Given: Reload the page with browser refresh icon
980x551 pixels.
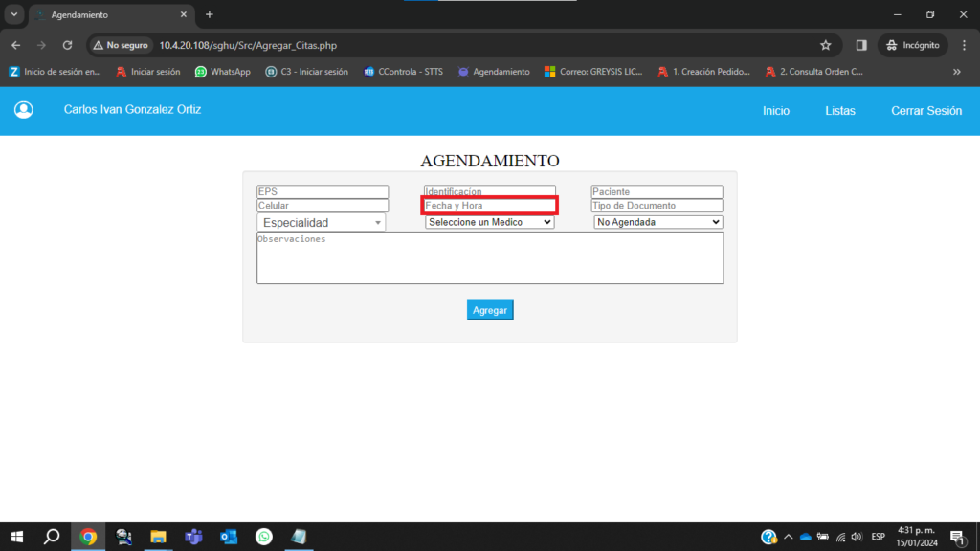Looking at the screenshot, I should pyautogui.click(x=67, y=45).
